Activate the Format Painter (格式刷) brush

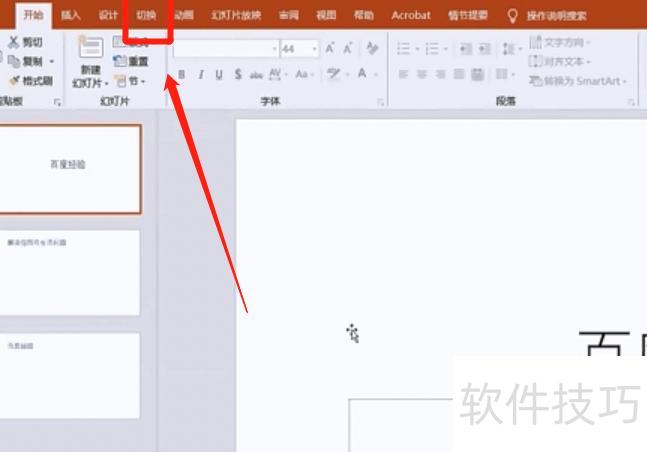tap(14, 80)
